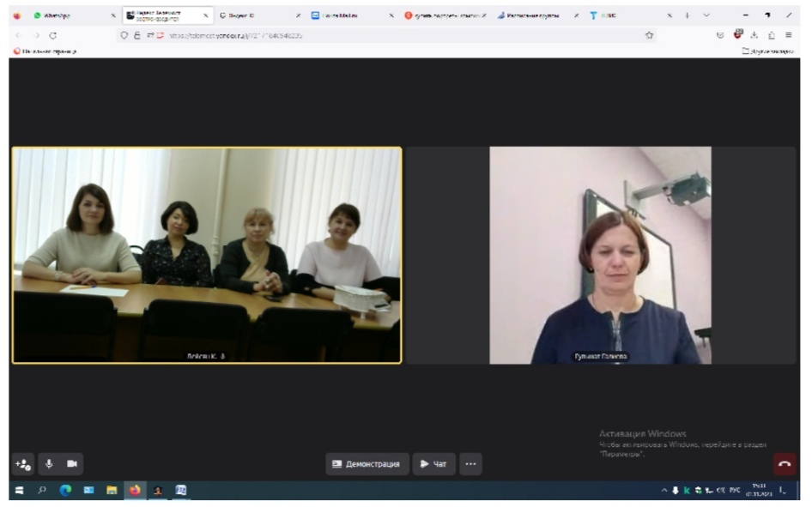
Task: Reload the page with the refresh icon
Action: (x=53, y=35)
